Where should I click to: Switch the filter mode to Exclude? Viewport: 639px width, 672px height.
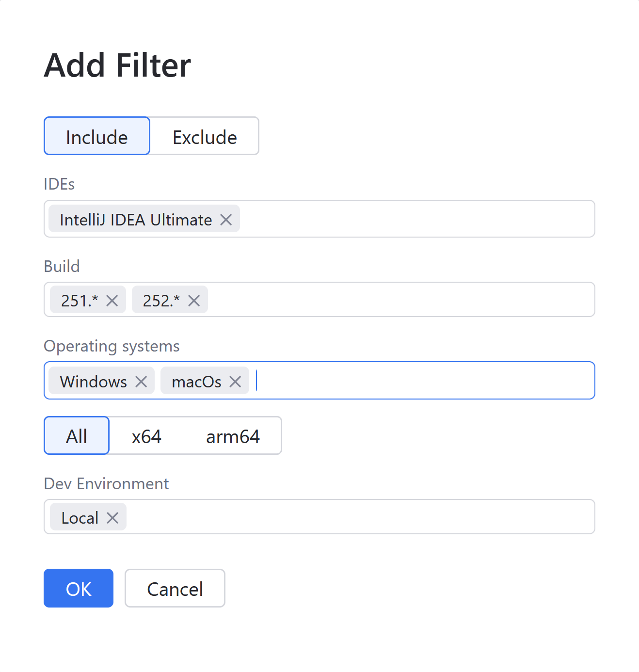pyautogui.click(x=204, y=136)
